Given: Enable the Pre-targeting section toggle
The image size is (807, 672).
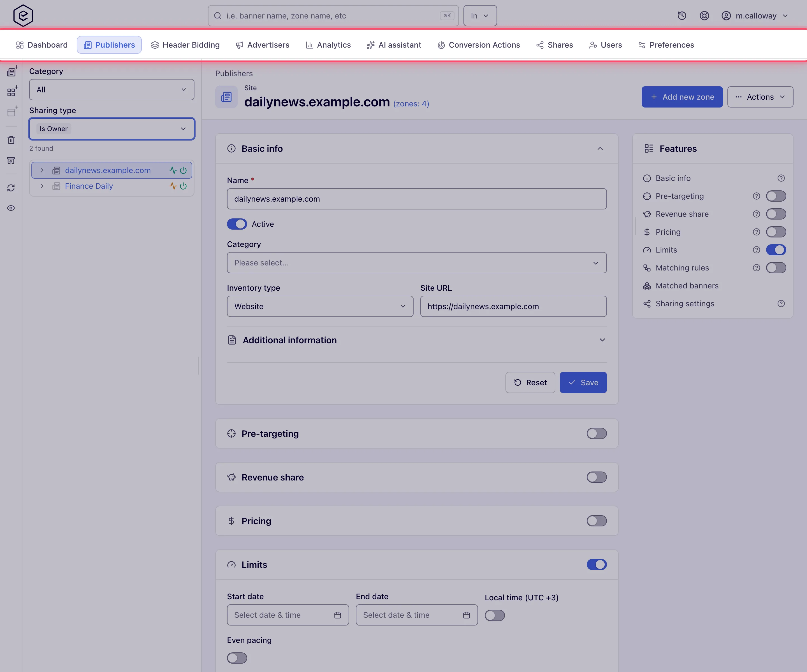Looking at the screenshot, I should point(596,433).
